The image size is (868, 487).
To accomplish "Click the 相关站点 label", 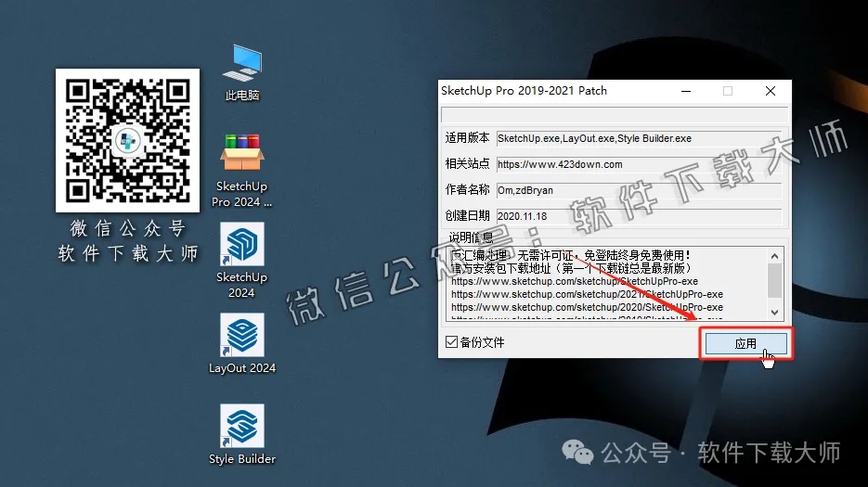I will 467,164.
